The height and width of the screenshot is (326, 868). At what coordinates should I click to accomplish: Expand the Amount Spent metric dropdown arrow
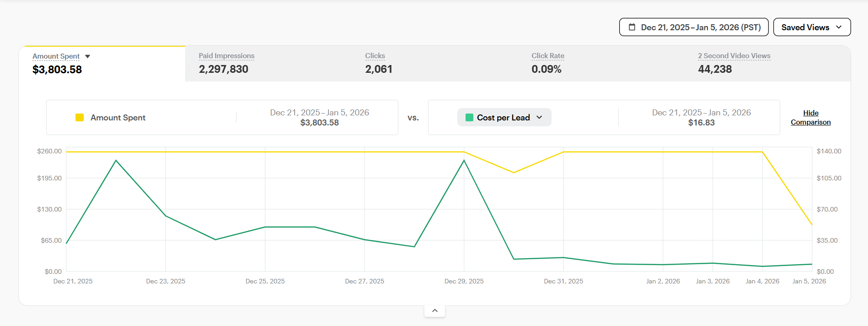pos(88,56)
